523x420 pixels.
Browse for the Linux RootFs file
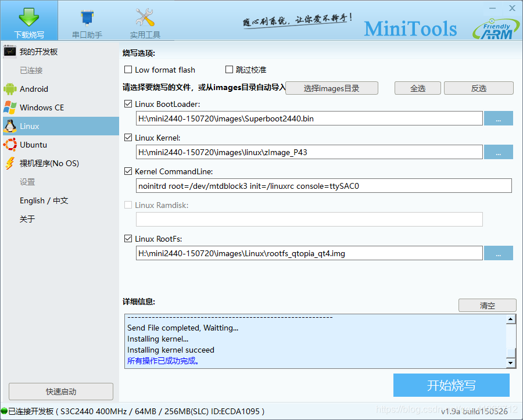click(499, 253)
